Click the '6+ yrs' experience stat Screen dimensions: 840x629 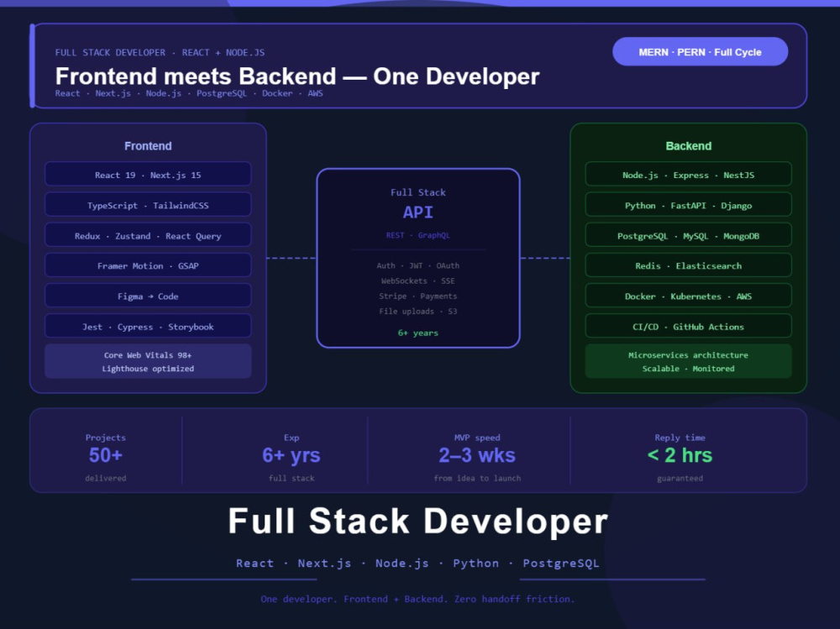tap(291, 455)
